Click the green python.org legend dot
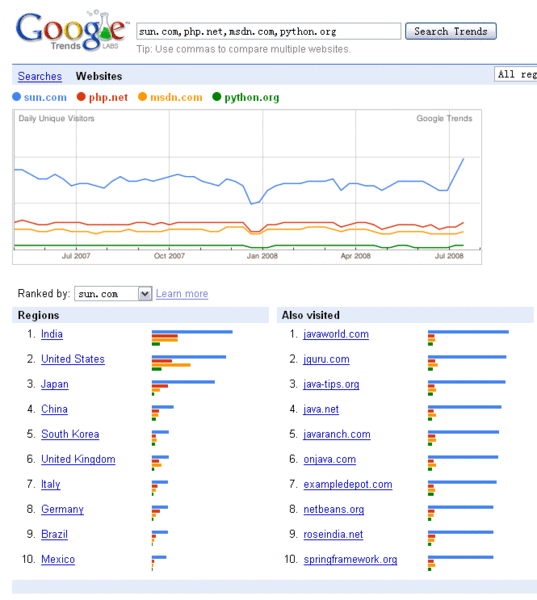The height and width of the screenshot is (600, 537). point(217,97)
